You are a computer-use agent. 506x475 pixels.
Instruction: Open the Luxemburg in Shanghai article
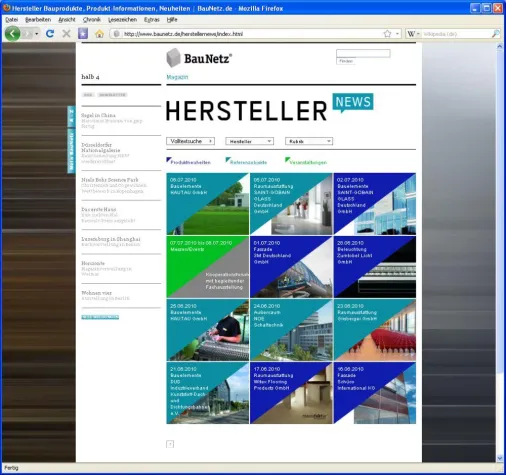point(111,239)
